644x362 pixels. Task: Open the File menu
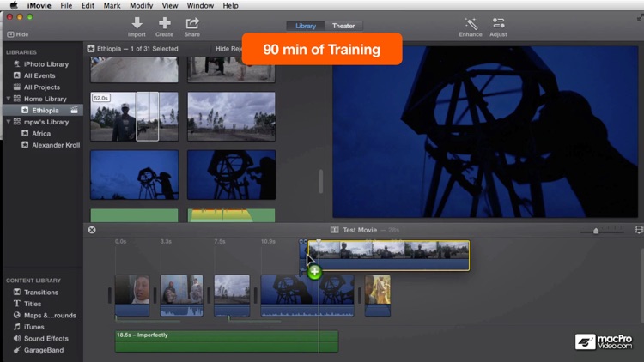point(66,5)
